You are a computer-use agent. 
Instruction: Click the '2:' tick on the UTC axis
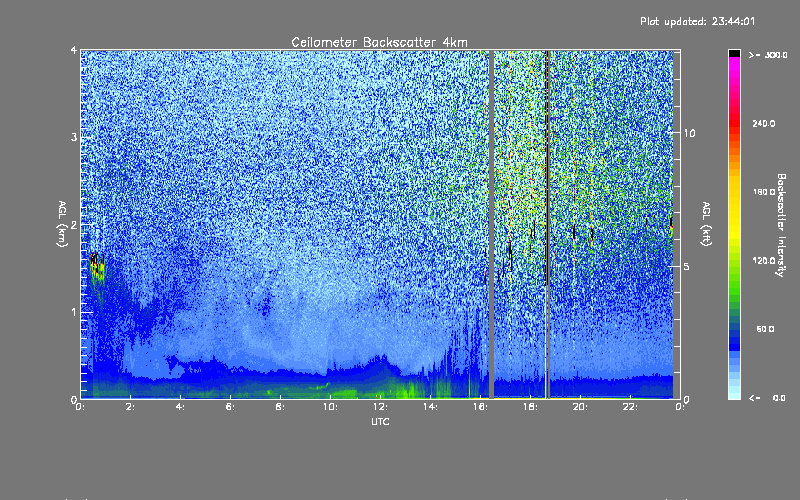[x=131, y=407]
